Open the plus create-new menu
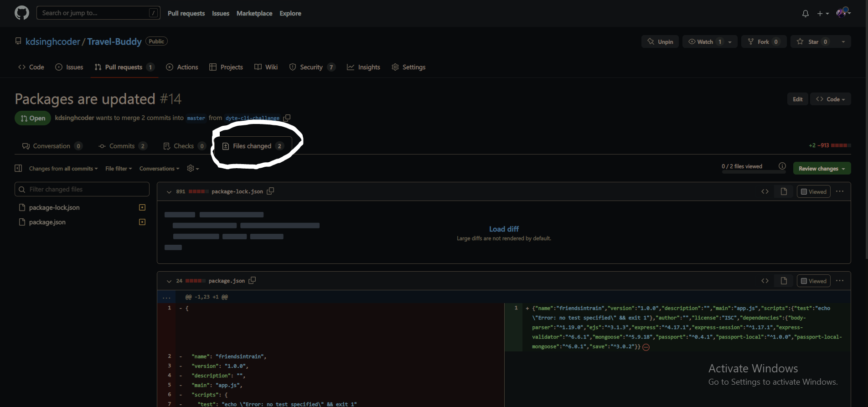This screenshot has height=407, width=868. [x=823, y=14]
